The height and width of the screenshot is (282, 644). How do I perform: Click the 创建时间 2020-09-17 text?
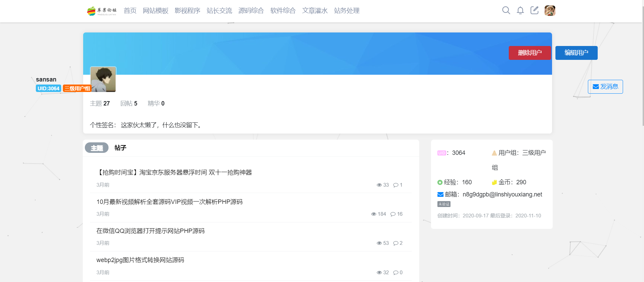pyautogui.click(x=463, y=216)
